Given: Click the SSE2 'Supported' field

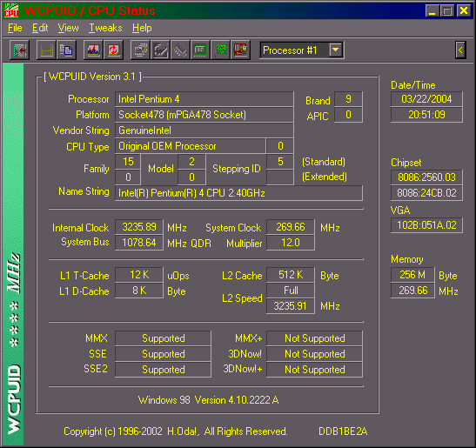Looking at the screenshot, I should click(x=163, y=370).
